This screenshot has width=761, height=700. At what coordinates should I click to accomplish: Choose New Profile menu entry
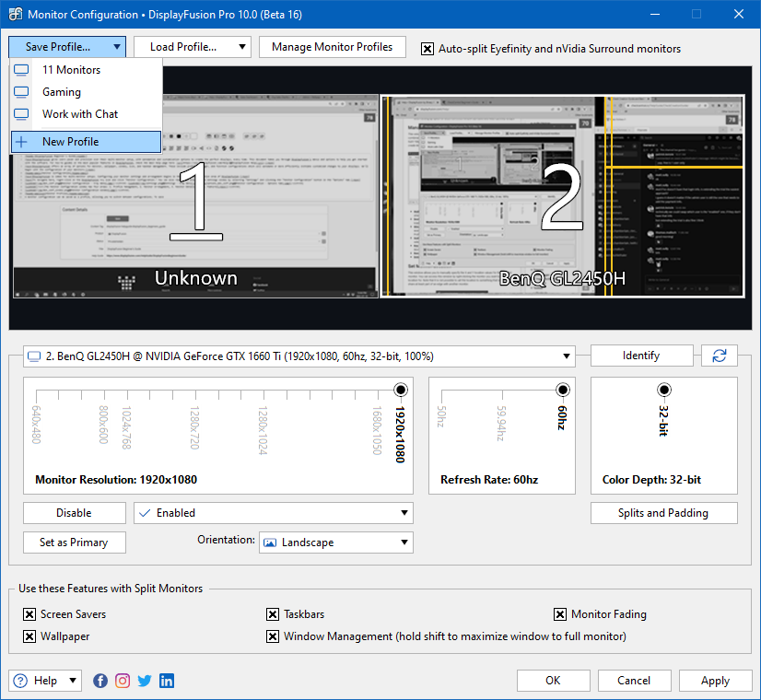click(x=86, y=142)
